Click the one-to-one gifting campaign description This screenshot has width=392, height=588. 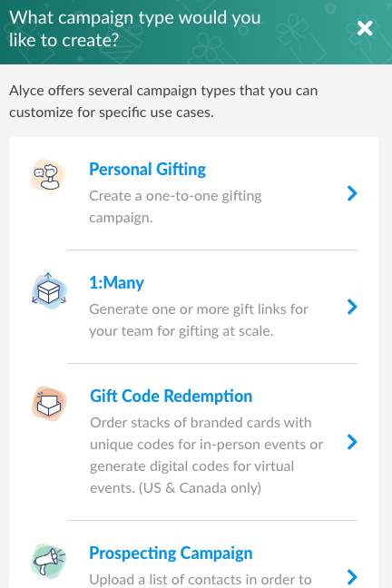tap(175, 207)
